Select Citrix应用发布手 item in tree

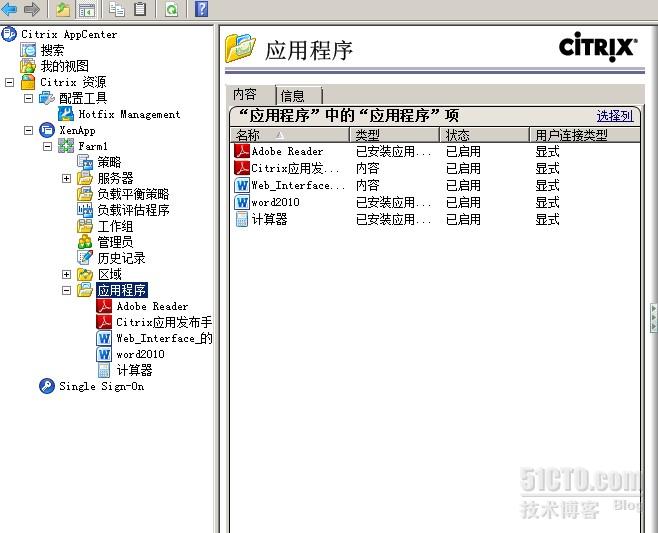164,322
